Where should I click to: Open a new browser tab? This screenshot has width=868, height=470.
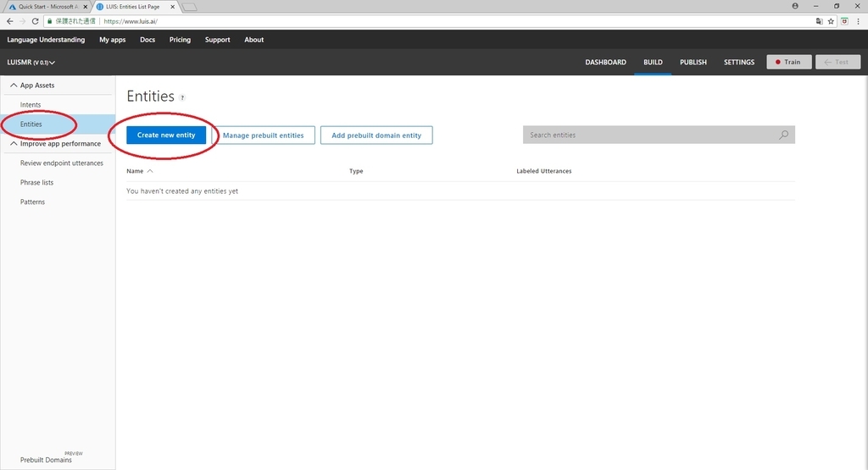[189, 7]
